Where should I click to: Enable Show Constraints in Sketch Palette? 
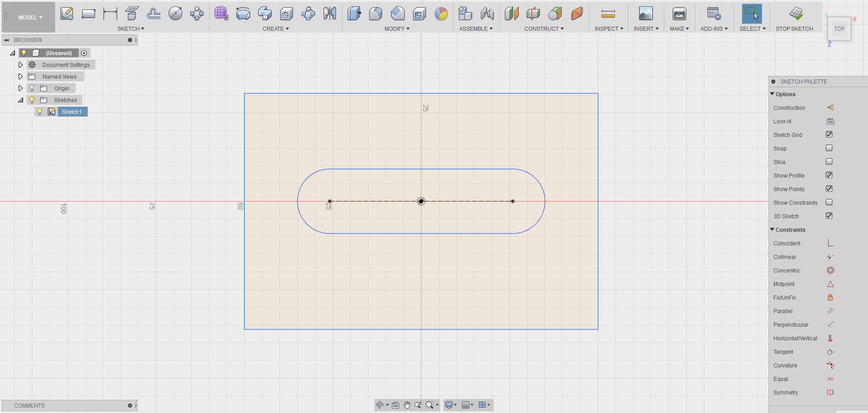point(829,202)
